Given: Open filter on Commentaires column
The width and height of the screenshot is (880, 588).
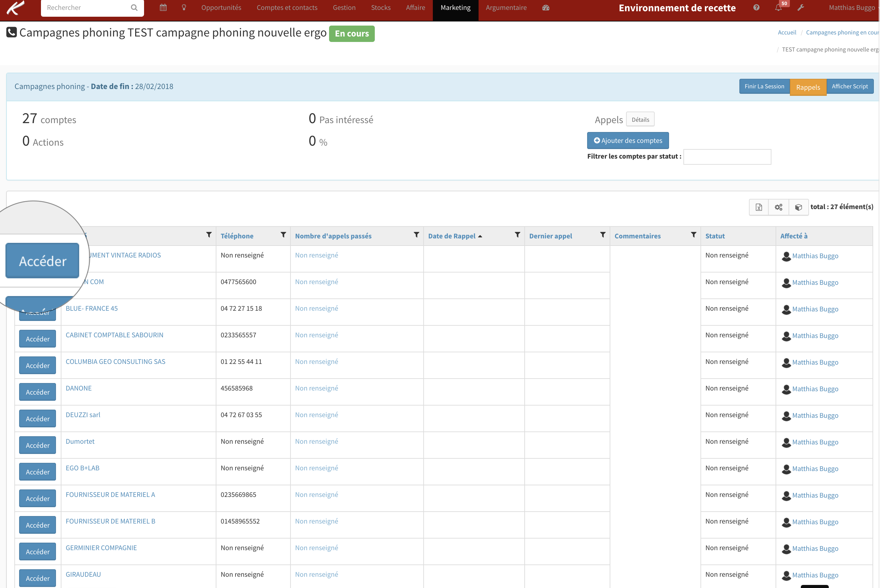Looking at the screenshot, I should [x=694, y=235].
